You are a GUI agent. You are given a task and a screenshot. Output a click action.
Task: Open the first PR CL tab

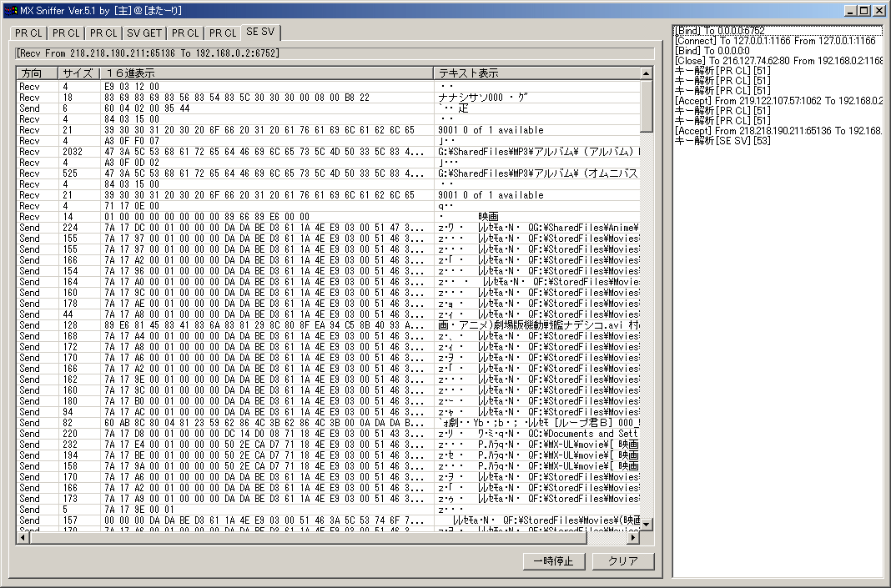28,33
